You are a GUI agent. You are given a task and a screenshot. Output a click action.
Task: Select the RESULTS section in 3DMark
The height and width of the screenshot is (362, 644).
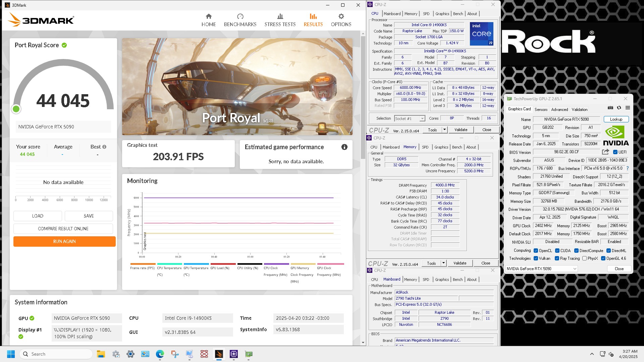(x=313, y=20)
